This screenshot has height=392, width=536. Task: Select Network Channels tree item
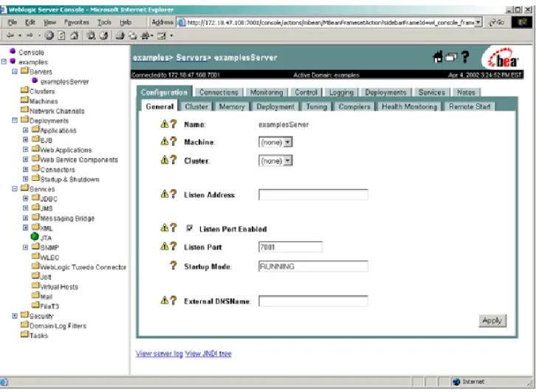(57, 111)
